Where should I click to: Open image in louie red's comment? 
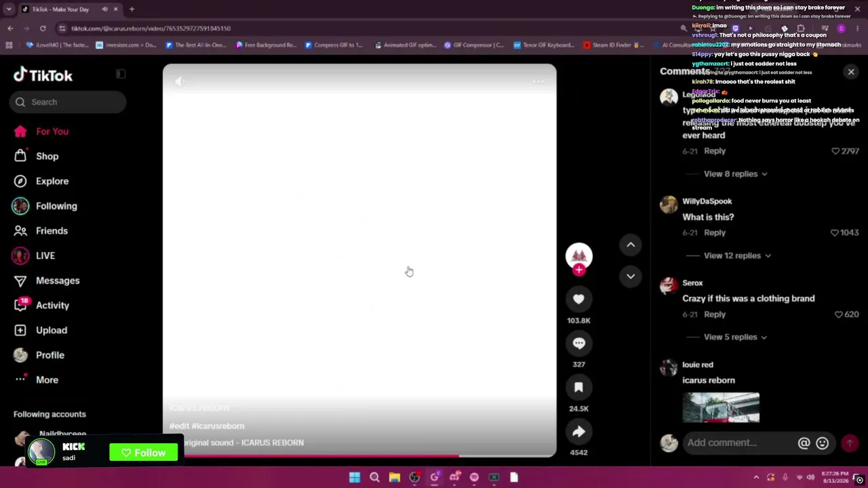(721, 407)
